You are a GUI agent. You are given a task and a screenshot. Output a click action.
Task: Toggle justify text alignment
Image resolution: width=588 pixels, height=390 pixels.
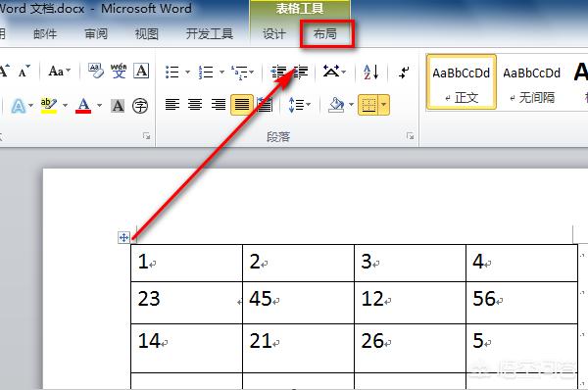(x=242, y=105)
